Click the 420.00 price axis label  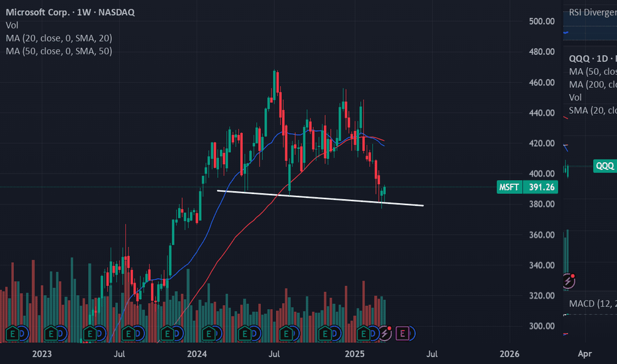pos(542,143)
